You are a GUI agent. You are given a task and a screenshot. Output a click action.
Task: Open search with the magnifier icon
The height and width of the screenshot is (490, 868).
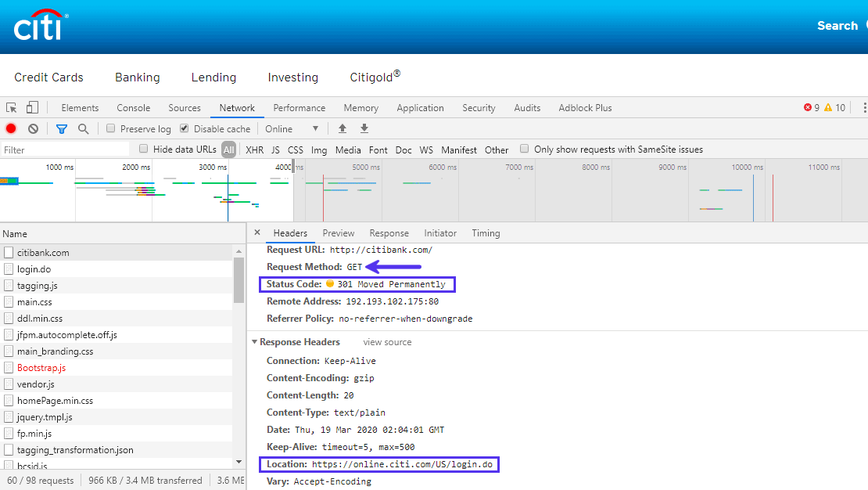[x=82, y=128]
